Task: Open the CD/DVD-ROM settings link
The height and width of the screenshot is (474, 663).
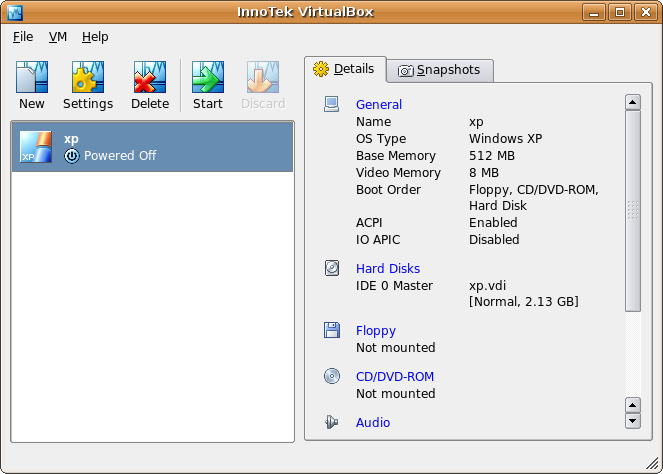Action: coord(395,376)
